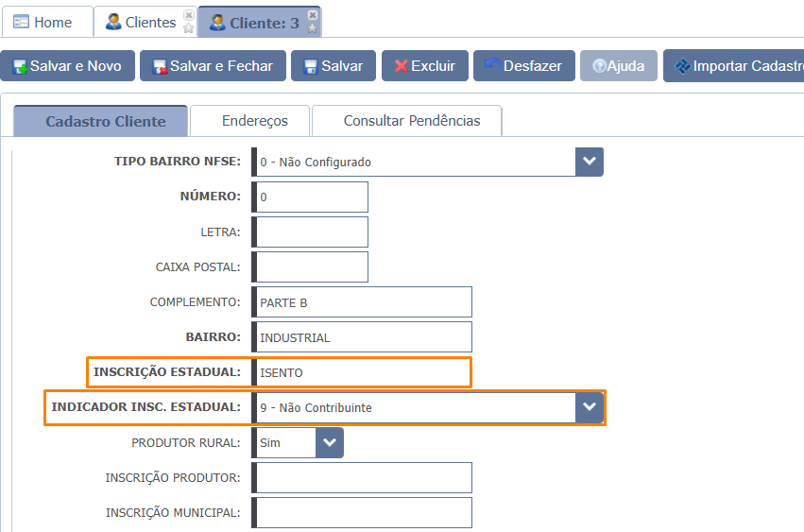Close the Cliente: 3 tab
The image size is (804, 532).
pyautogui.click(x=313, y=15)
